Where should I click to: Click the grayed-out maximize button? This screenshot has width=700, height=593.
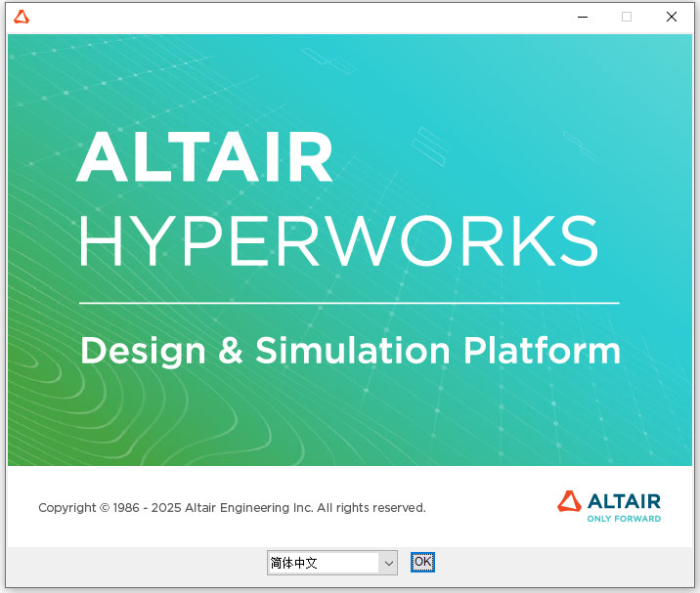pyautogui.click(x=627, y=17)
